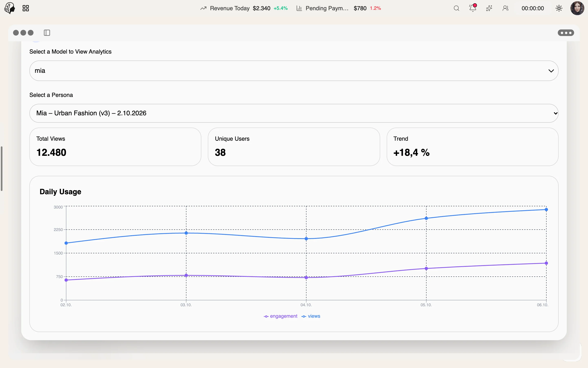
Task: Open the Mia Urban Fashion persona dropdown
Action: 294,113
